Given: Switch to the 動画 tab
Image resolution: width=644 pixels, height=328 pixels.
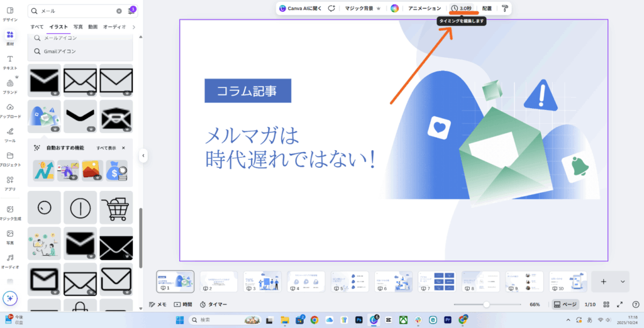Looking at the screenshot, I should [x=93, y=27].
